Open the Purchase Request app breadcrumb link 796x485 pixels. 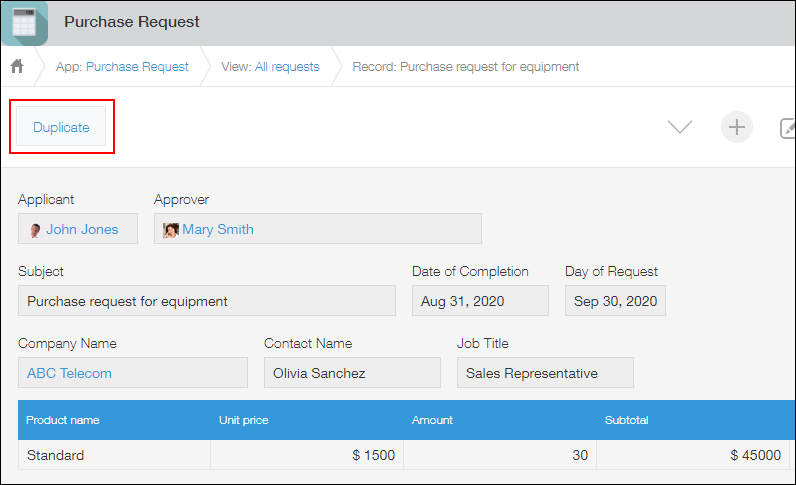point(137,67)
